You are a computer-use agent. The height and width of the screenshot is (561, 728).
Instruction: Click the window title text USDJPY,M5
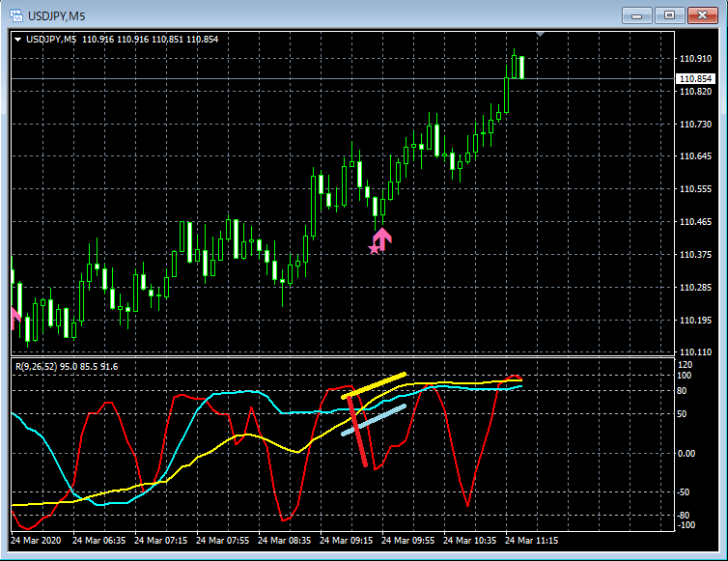pyautogui.click(x=57, y=16)
